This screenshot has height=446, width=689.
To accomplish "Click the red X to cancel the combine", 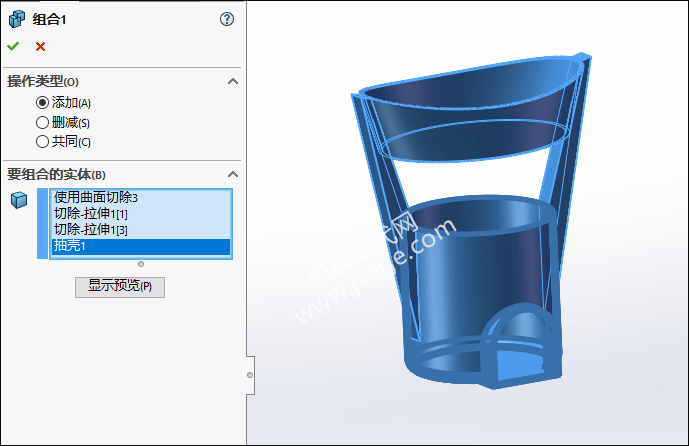I will [x=40, y=46].
